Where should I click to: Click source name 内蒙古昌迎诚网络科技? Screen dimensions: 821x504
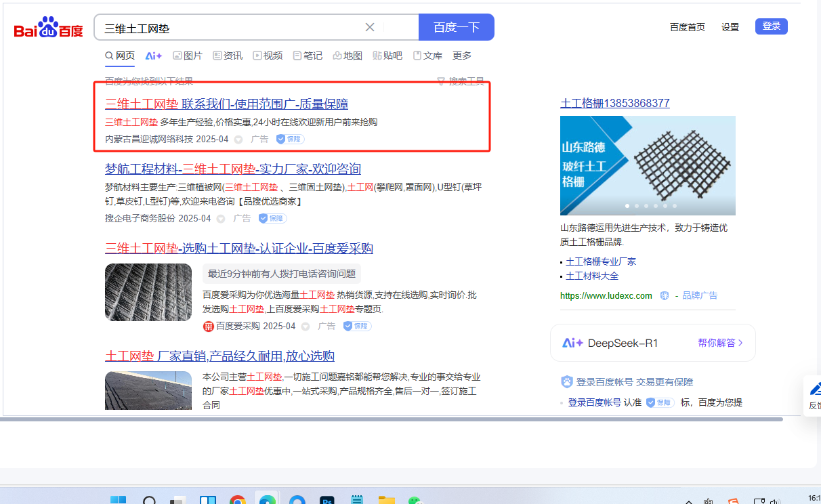(x=149, y=139)
